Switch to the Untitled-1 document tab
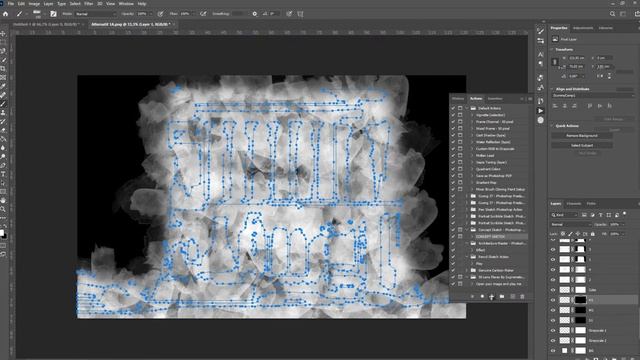This screenshot has width=640, height=360. tap(46, 24)
